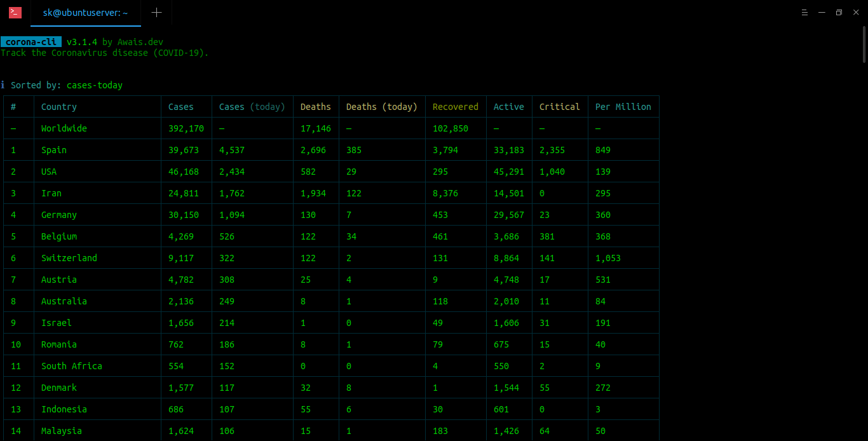The height and width of the screenshot is (441, 868).
Task: Click the Deaths (today) column header
Action: tap(381, 107)
